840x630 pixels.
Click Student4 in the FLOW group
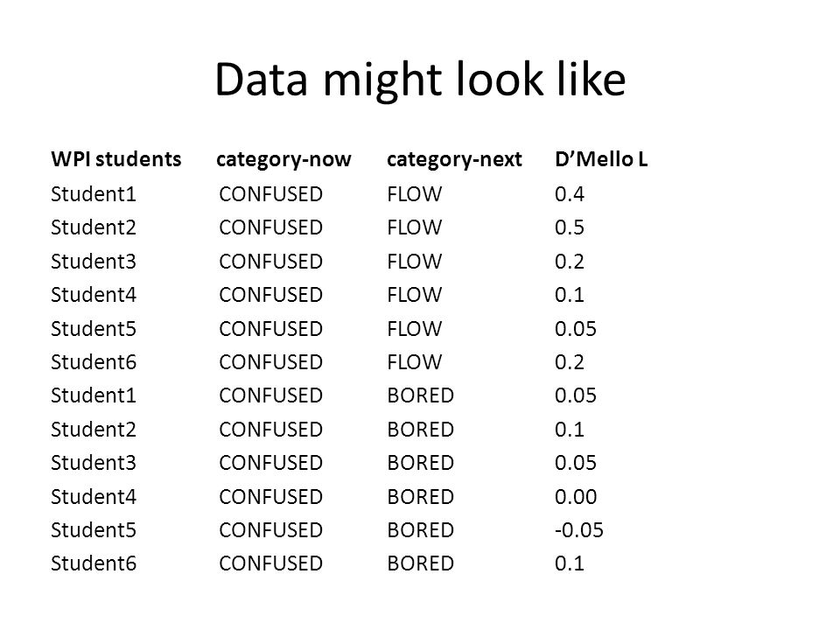[x=94, y=295]
